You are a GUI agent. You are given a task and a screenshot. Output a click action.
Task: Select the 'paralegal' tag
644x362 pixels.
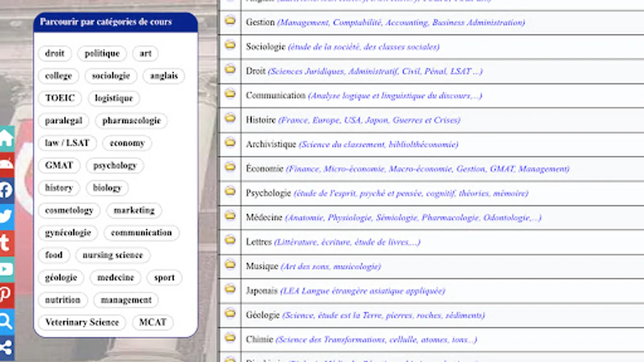pos(64,120)
